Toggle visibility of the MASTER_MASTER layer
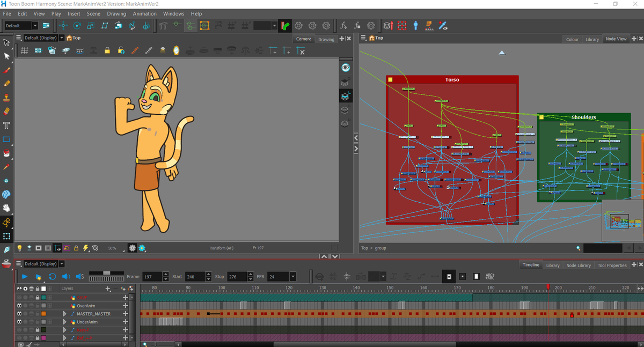 (19, 314)
